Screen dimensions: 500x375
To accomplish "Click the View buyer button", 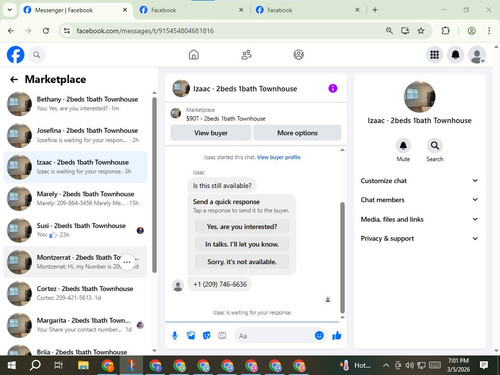I will [211, 133].
